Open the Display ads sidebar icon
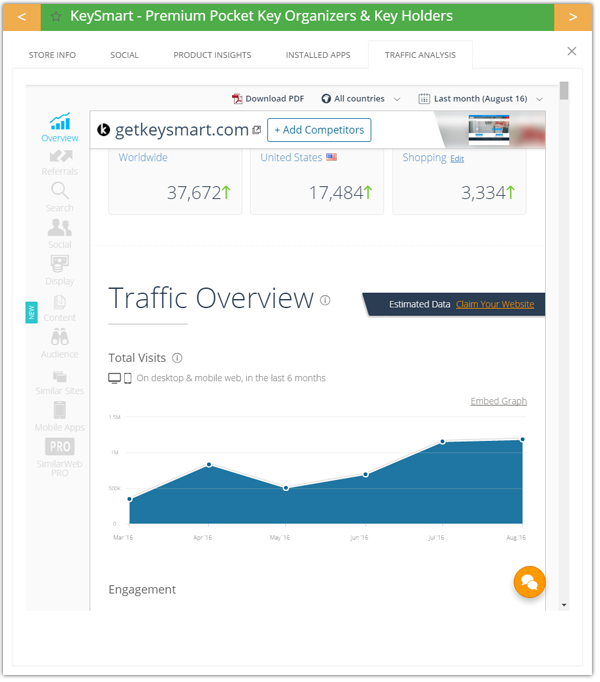Image resolution: width=600 pixels, height=682 pixels. pyautogui.click(x=60, y=264)
